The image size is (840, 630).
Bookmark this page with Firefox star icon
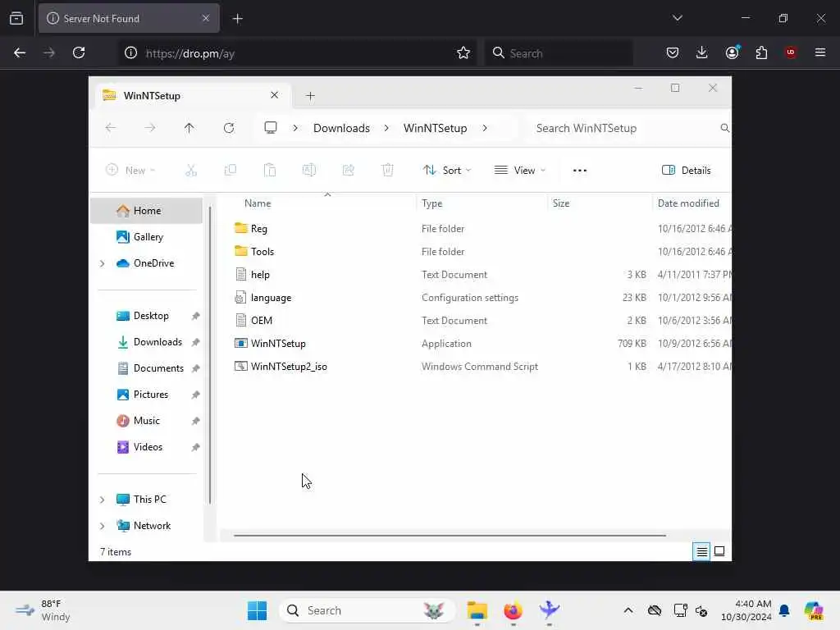click(463, 52)
